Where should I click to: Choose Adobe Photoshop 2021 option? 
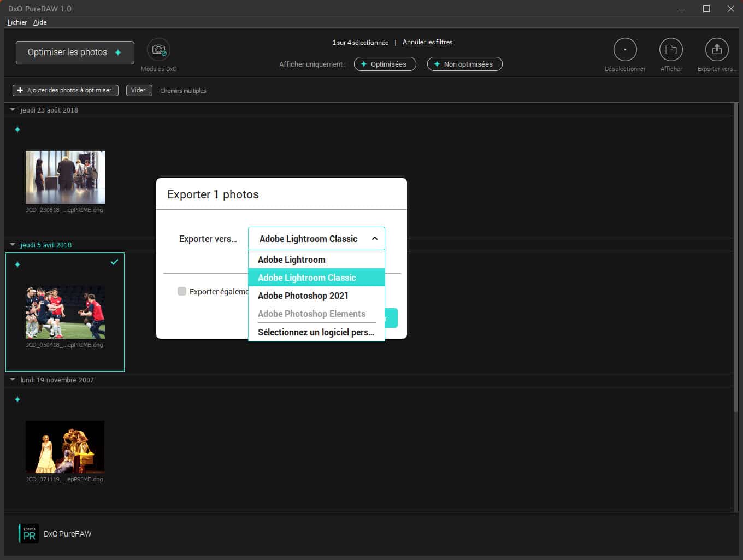316,296
